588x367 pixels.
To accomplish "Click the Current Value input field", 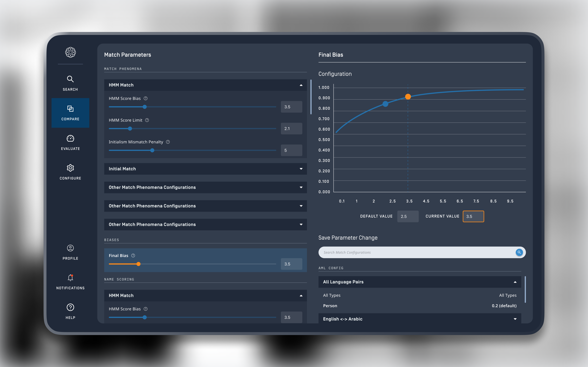I will tap(473, 217).
